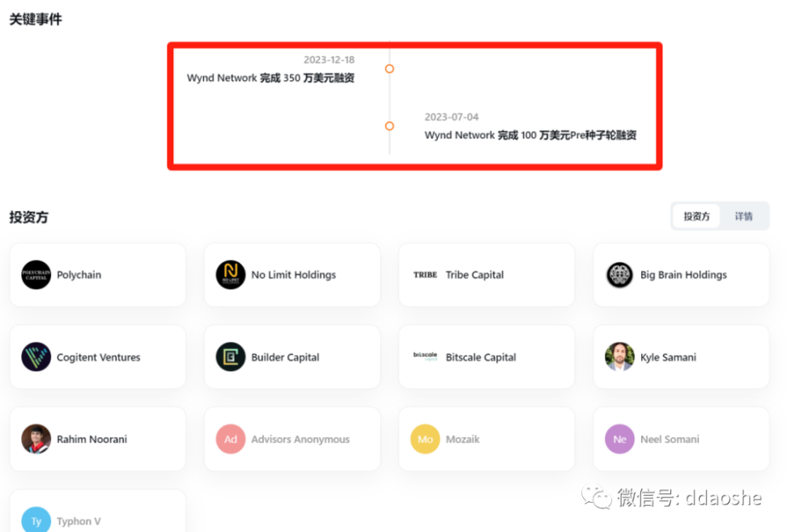This screenshot has width=787, height=532.
Task: Open the Mozaik investor name
Action: pyautogui.click(x=462, y=439)
